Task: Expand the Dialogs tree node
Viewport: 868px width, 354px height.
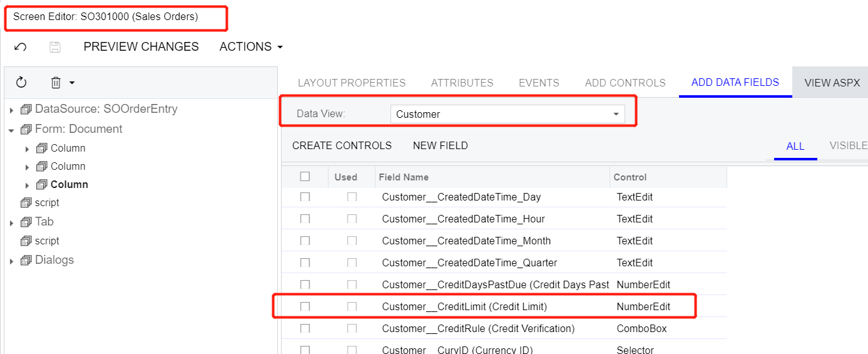Action: [11, 261]
